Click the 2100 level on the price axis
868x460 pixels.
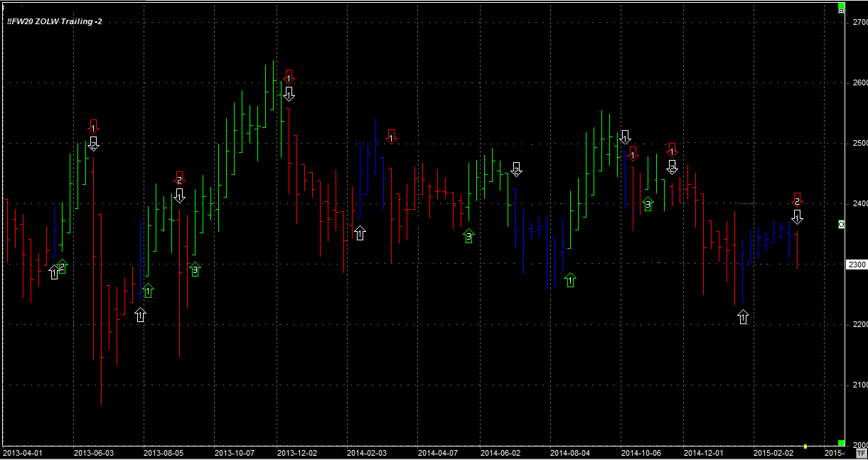tap(859, 385)
